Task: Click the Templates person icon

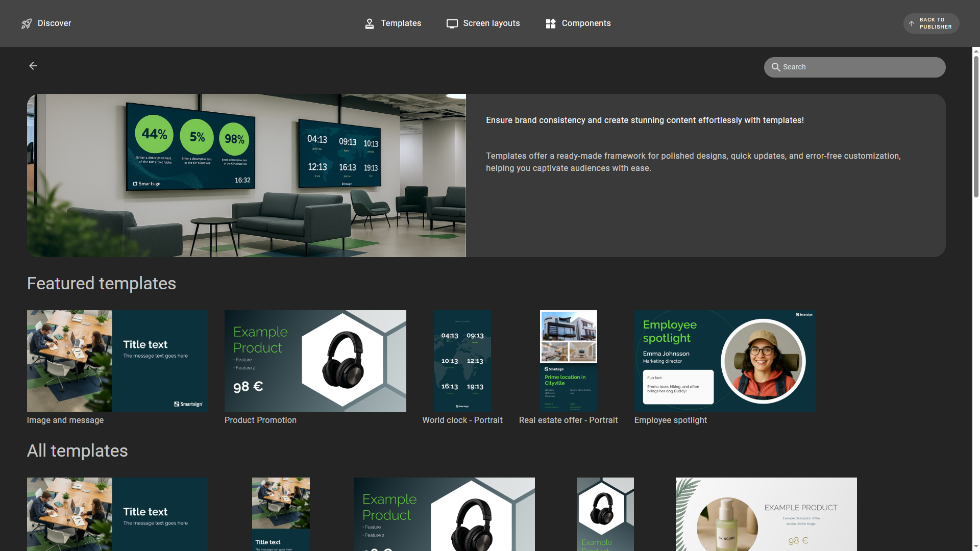Action: click(370, 23)
